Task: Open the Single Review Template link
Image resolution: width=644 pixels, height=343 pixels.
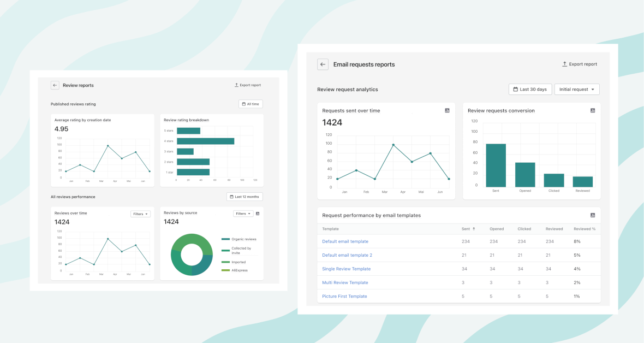Action: 346,269
